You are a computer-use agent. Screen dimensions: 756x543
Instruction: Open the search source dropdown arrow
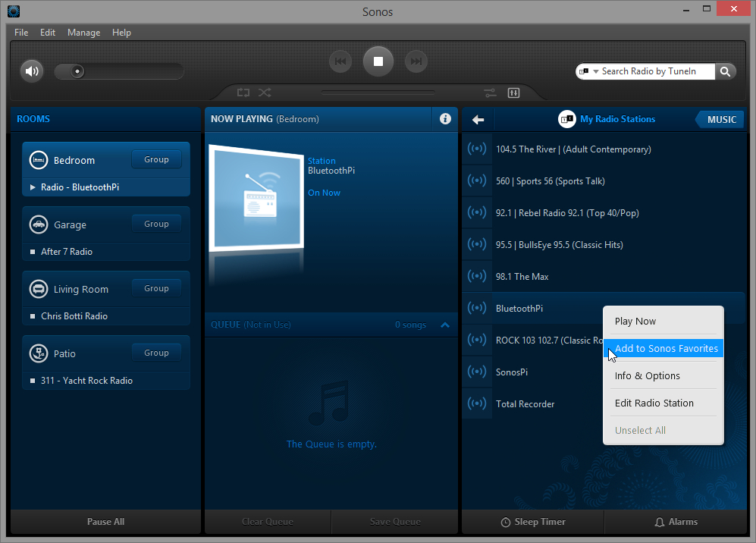(596, 71)
